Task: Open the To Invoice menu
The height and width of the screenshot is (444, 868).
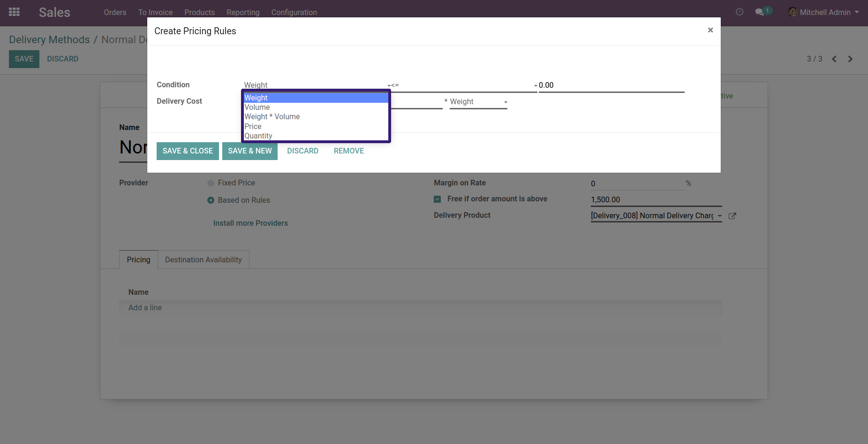Action: pos(155,12)
